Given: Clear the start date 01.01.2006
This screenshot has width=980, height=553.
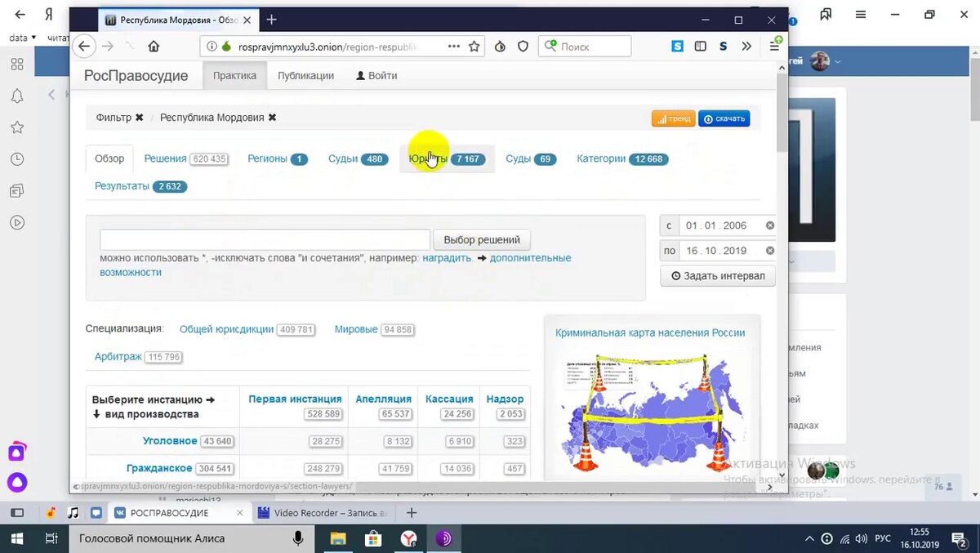Looking at the screenshot, I should pyautogui.click(x=769, y=225).
